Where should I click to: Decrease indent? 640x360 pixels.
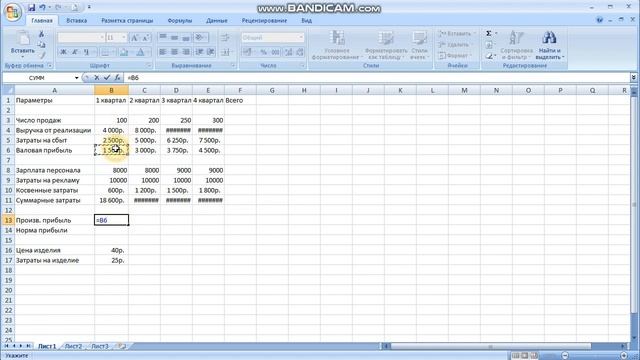tap(200, 52)
